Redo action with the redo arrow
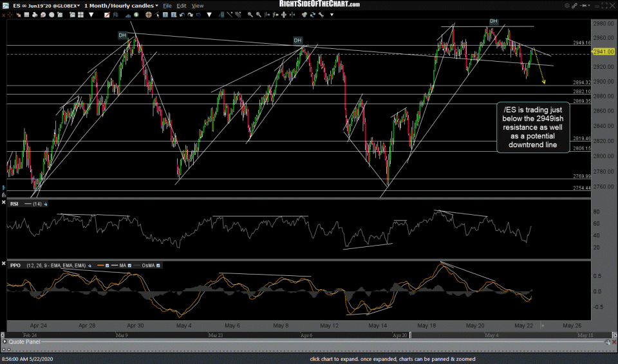The width and height of the screenshot is (618, 364). coord(191,15)
